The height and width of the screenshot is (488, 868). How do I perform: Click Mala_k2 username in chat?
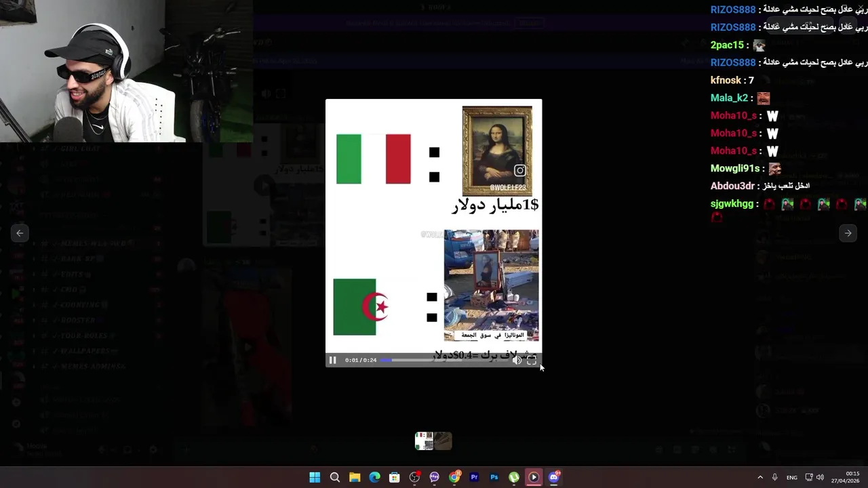point(729,98)
